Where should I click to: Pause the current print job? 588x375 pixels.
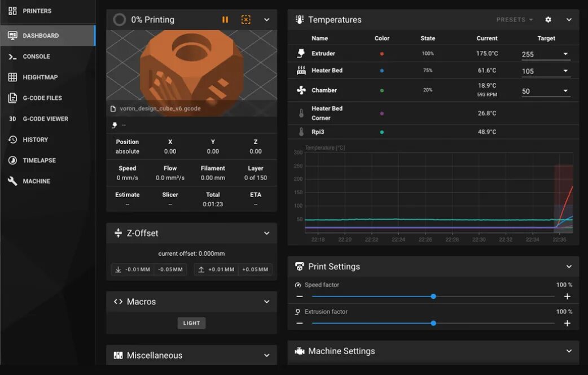(x=225, y=19)
